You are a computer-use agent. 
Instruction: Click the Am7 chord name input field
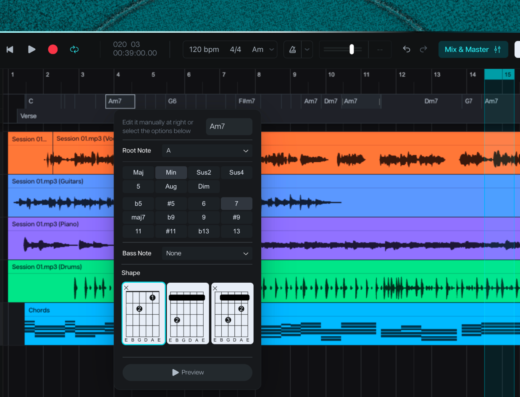229,127
